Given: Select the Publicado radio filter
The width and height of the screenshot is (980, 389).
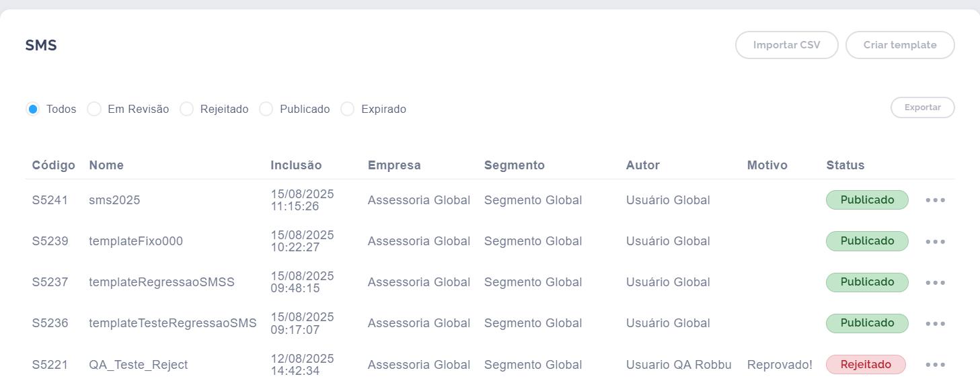Looking at the screenshot, I should 266,109.
